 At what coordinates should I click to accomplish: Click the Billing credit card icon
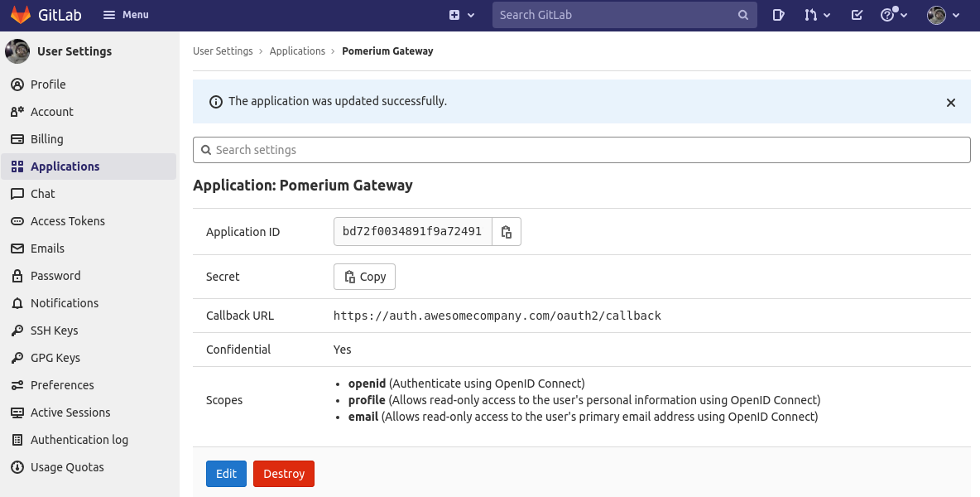[17, 139]
